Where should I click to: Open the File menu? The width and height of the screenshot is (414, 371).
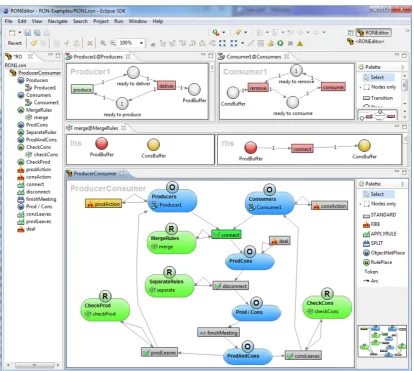pyautogui.click(x=9, y=21)
